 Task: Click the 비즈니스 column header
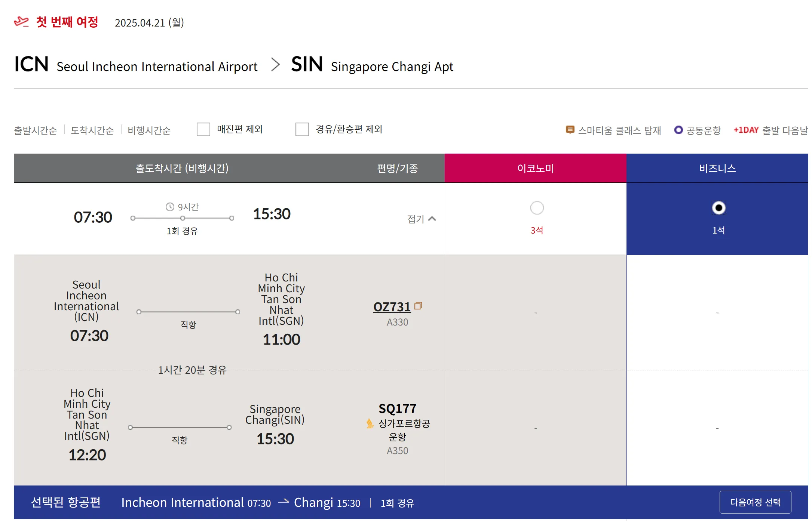tap(717, 168)
